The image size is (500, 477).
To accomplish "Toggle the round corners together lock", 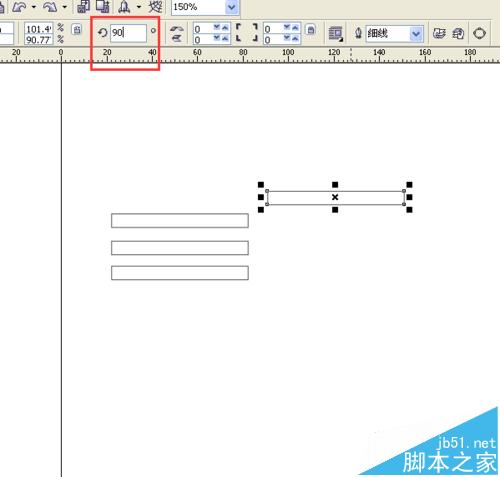I will 311,30.
